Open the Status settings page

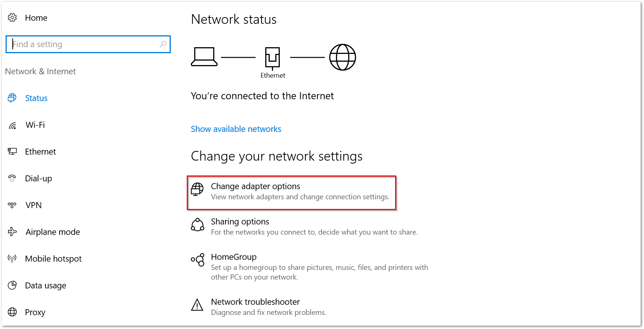36,98
